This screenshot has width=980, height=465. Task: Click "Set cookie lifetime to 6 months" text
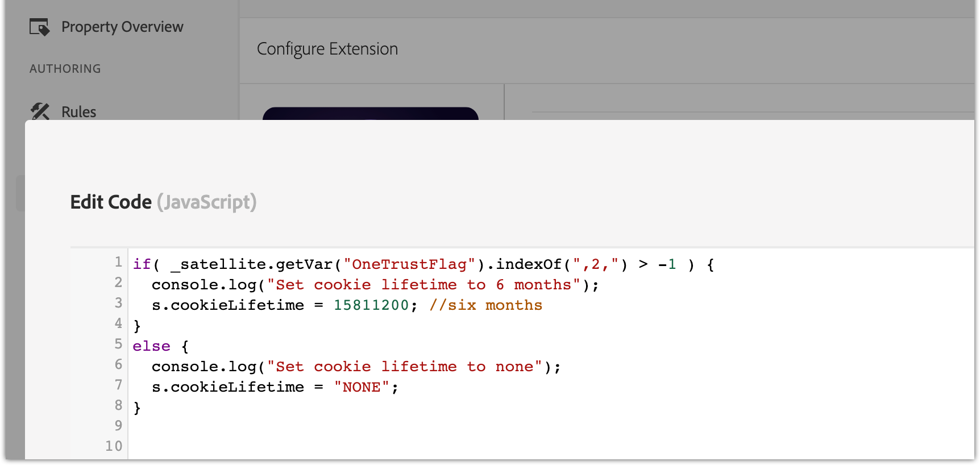(x=424, y=285)
